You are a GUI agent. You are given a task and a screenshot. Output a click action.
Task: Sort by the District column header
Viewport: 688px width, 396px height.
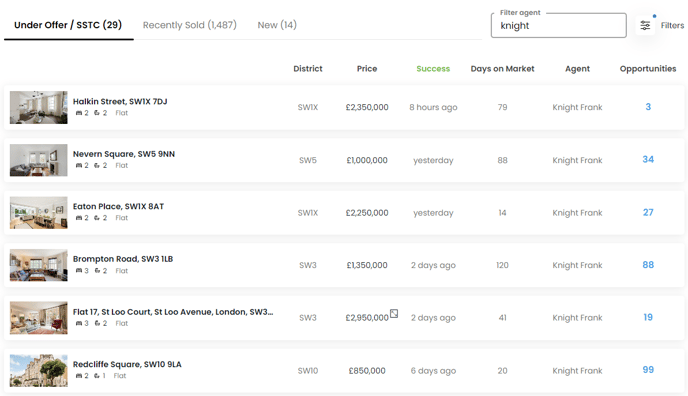308,68
